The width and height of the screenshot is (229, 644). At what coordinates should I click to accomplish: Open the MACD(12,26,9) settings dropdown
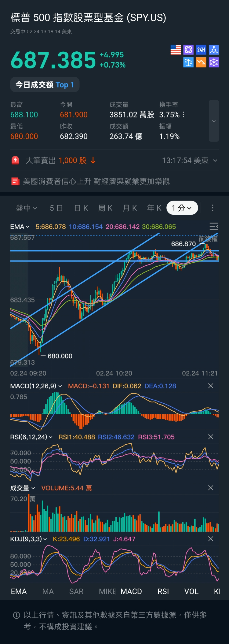pyautogui.click(x=36, y=386)
